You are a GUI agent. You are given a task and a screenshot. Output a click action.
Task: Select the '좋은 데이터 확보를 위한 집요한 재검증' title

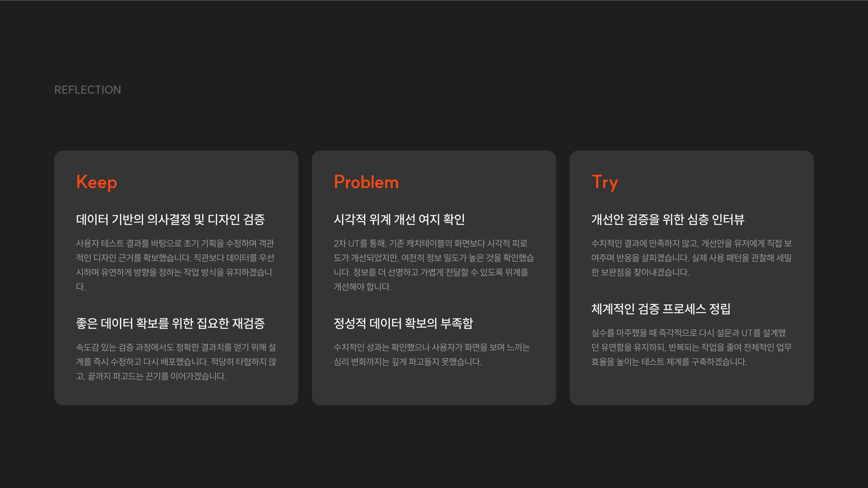tap(170, 323)
